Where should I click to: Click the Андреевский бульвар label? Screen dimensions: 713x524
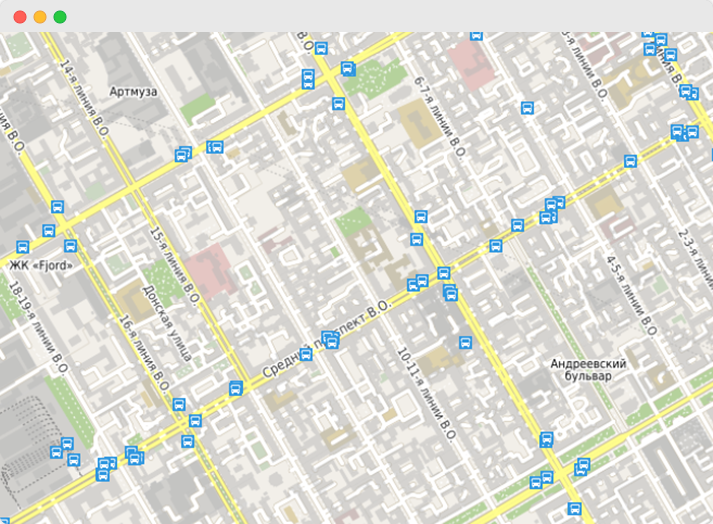pyautogui.click(x=588, y=370)
